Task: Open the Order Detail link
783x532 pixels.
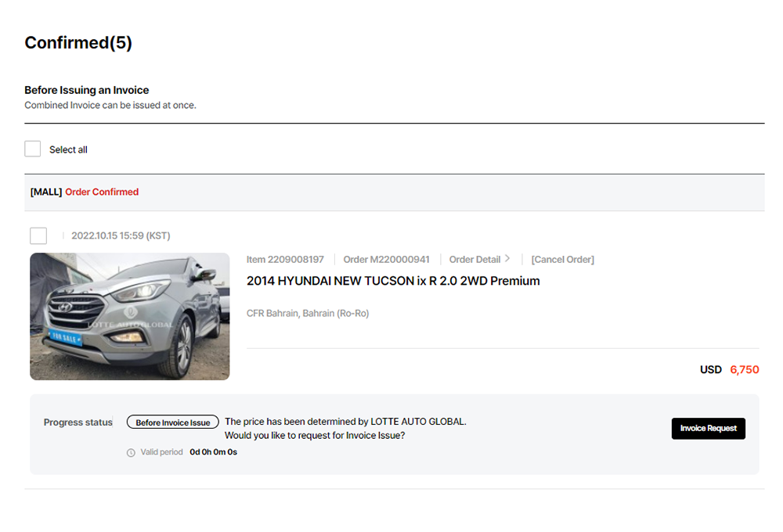Action: tap(474, 260)
